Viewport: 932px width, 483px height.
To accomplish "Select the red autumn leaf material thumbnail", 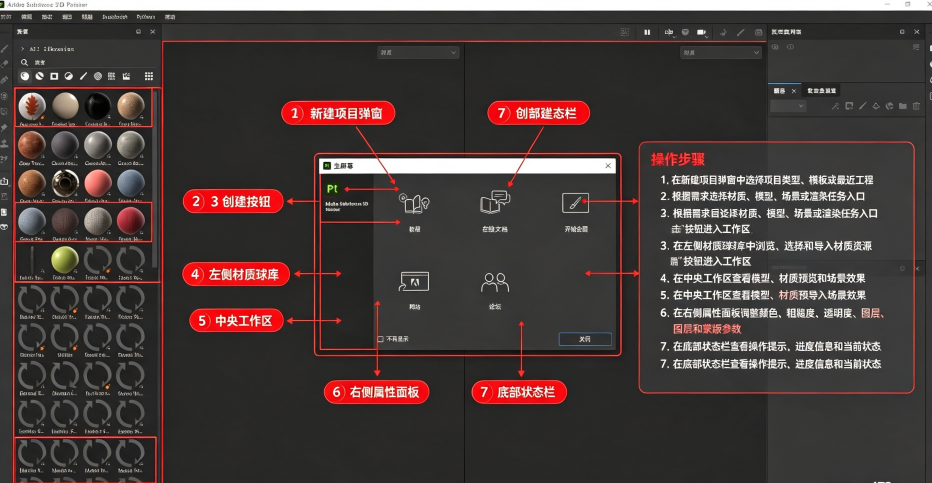I will click(32, 106).
